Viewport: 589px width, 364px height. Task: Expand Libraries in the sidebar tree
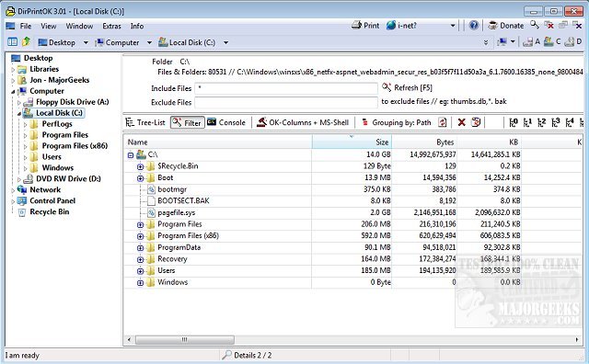[13, 70]
